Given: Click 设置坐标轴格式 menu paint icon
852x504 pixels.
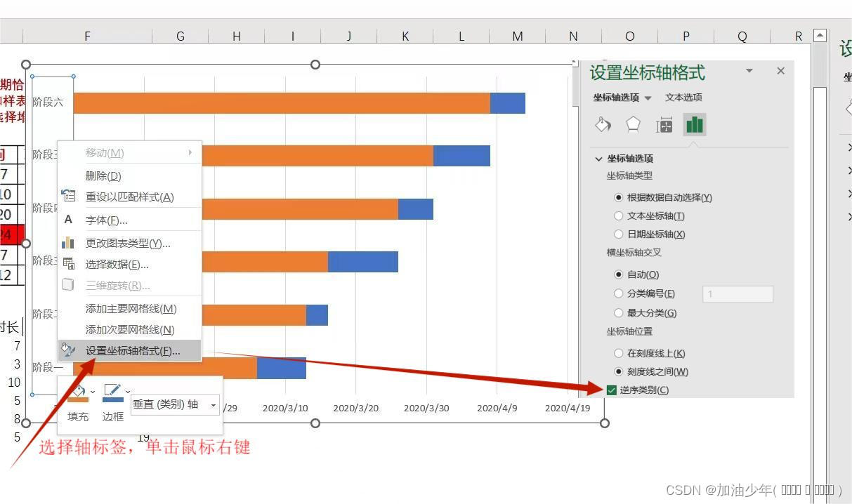Looking at the screenshot, I should click(x=68, y=350).
